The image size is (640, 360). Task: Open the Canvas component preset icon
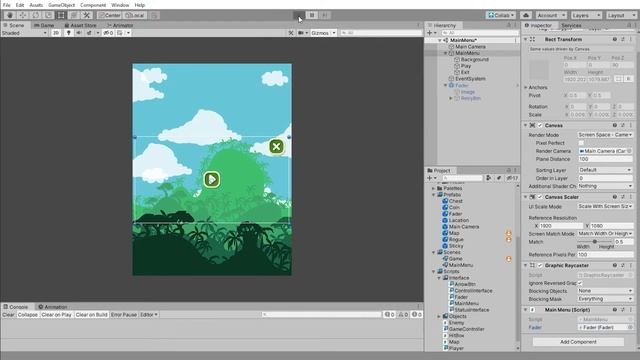[x=623, y=125]
